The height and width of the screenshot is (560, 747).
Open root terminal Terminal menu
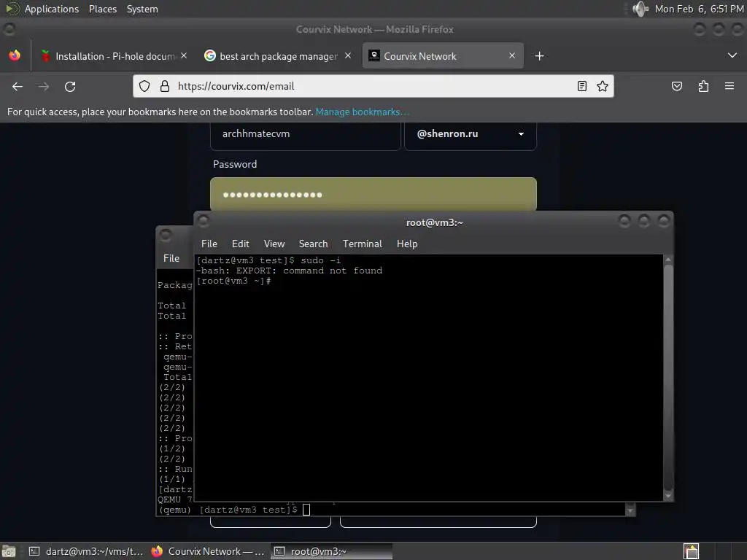coord(362,244)
